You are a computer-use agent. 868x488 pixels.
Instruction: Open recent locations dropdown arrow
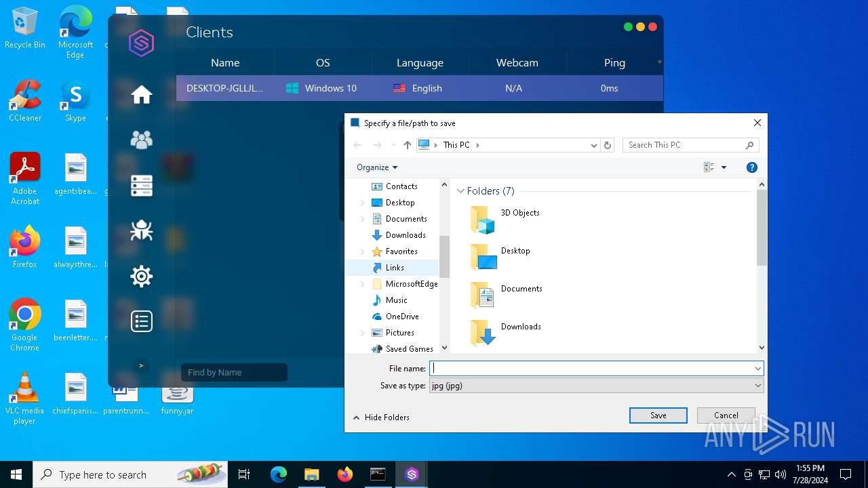(x=393, y=145)
